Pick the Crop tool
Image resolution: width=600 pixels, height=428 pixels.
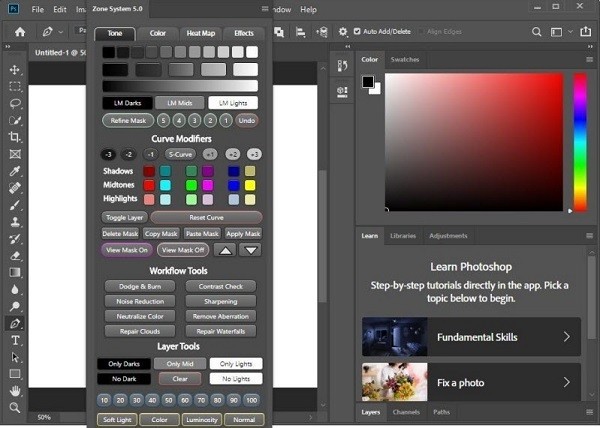click(15, 137)
